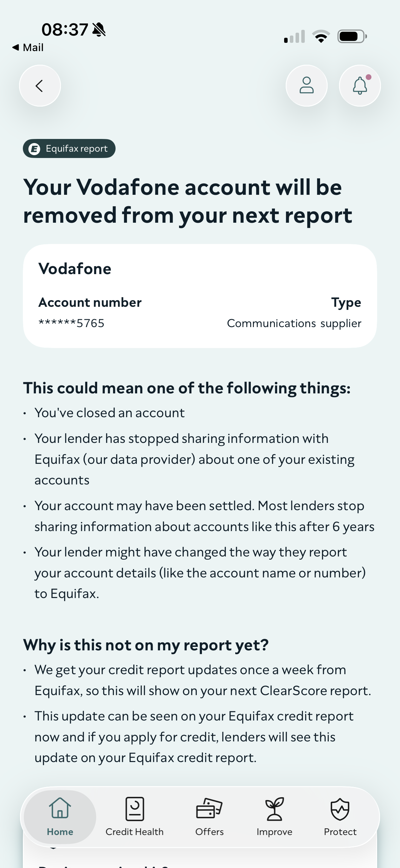The image size is (400, 868).
Task: Tap the back arrow button
Action: pyautogui.click(x=40, y=86)
